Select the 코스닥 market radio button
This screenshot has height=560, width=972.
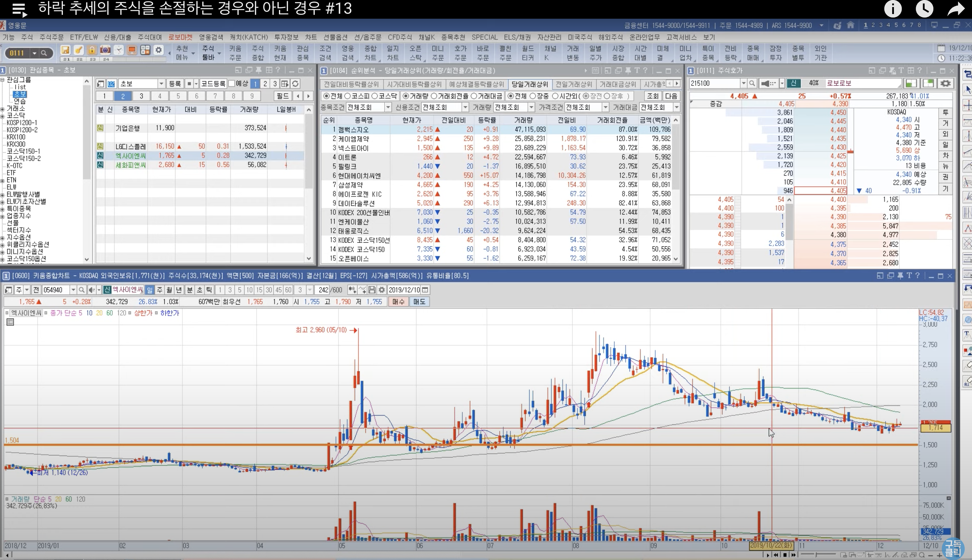375,96
